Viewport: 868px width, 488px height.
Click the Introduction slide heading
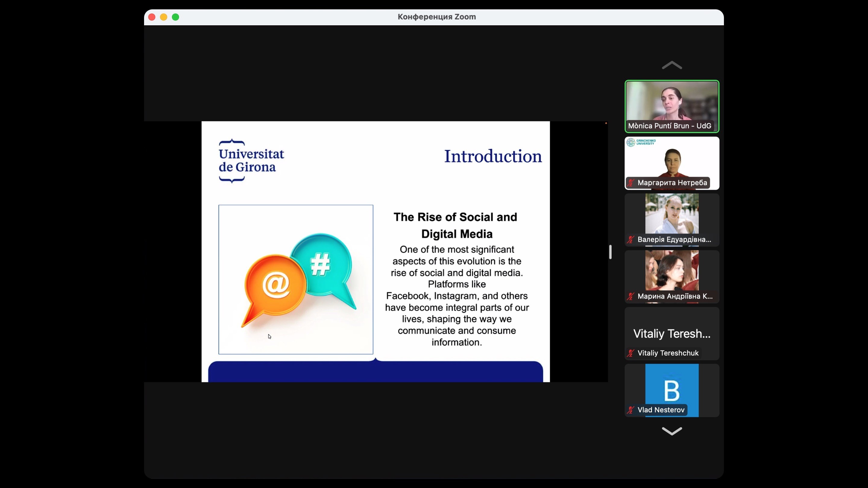tap(493, 156)
